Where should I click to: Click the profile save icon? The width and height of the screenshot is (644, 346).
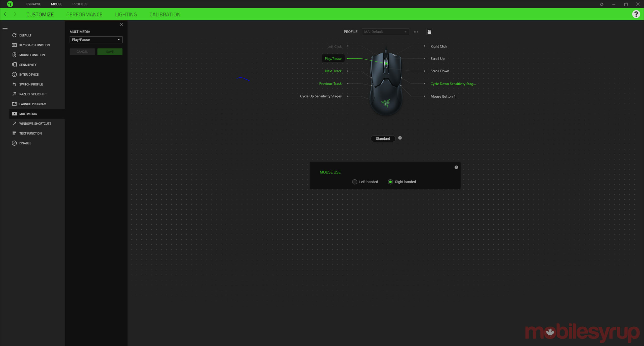pos(429,31)
